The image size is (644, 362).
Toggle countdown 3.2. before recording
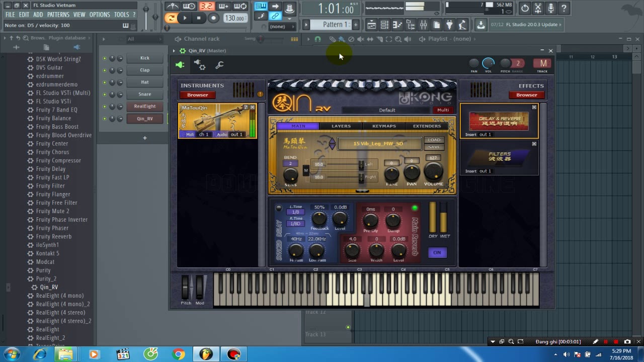pyautogui.click(x=206, y=7)
